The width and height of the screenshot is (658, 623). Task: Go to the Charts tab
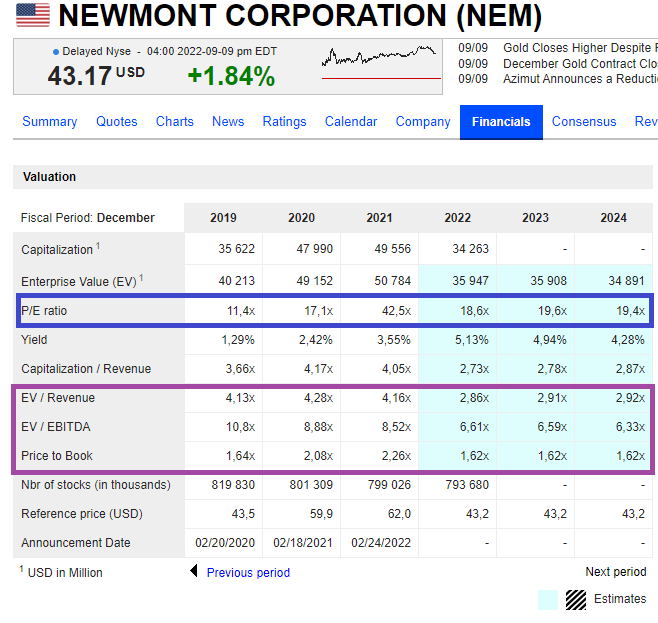pyautogui.click(x=175, y=122)
